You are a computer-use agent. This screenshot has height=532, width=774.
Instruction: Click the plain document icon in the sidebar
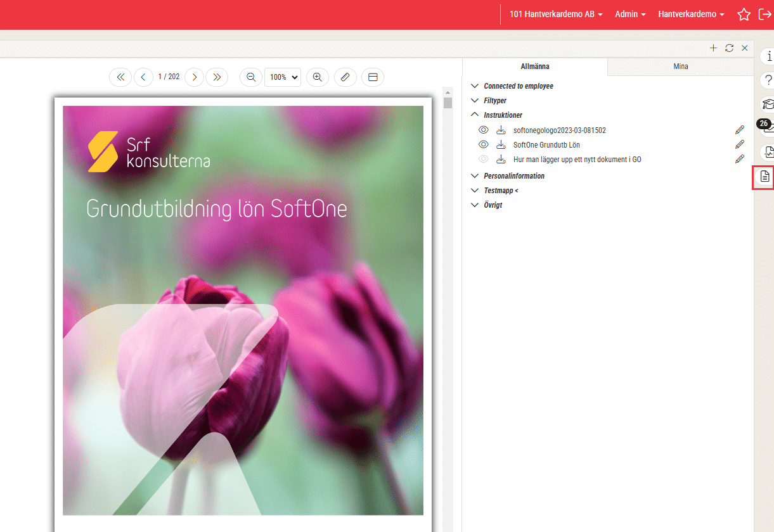click(x=764, y=177)
